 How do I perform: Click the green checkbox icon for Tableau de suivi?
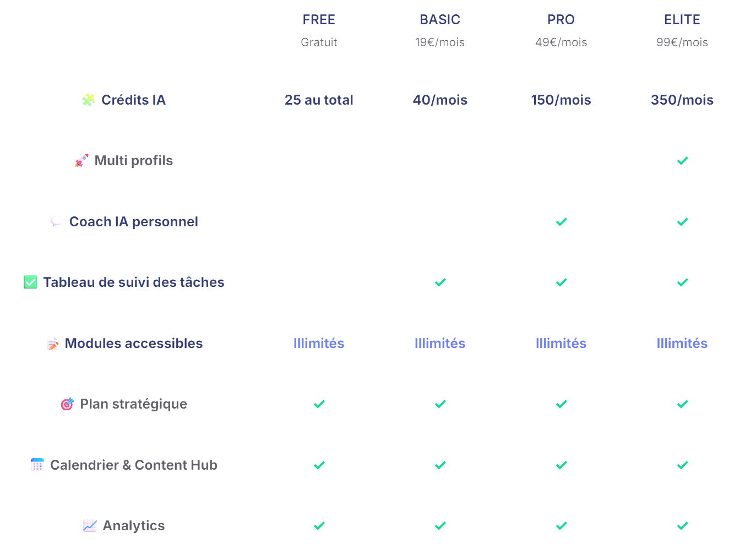point(30,282)
